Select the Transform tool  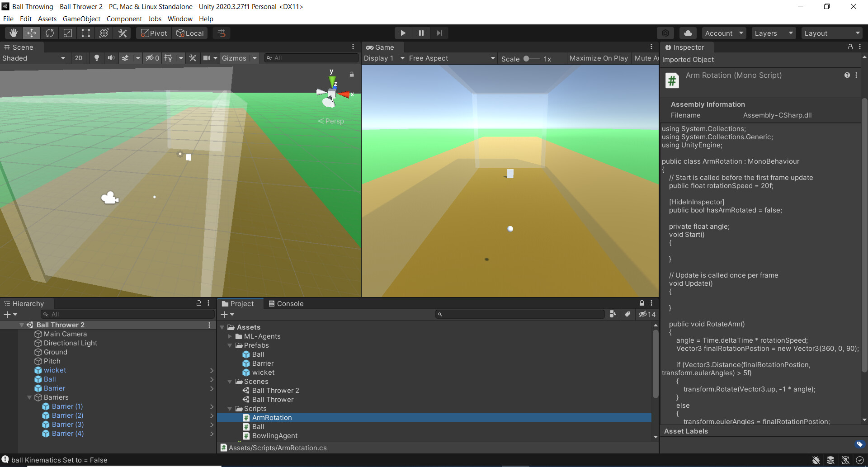coord(104,33)
